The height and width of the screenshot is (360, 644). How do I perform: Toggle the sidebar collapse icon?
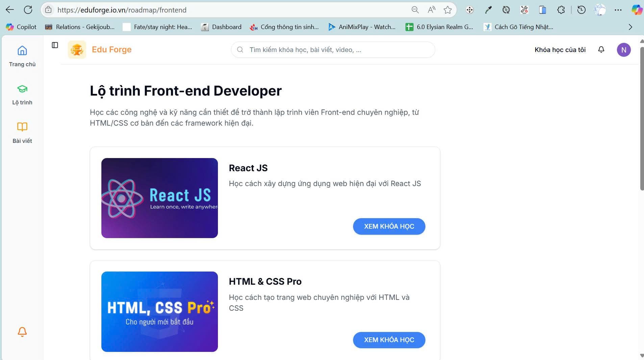(55, 45)
